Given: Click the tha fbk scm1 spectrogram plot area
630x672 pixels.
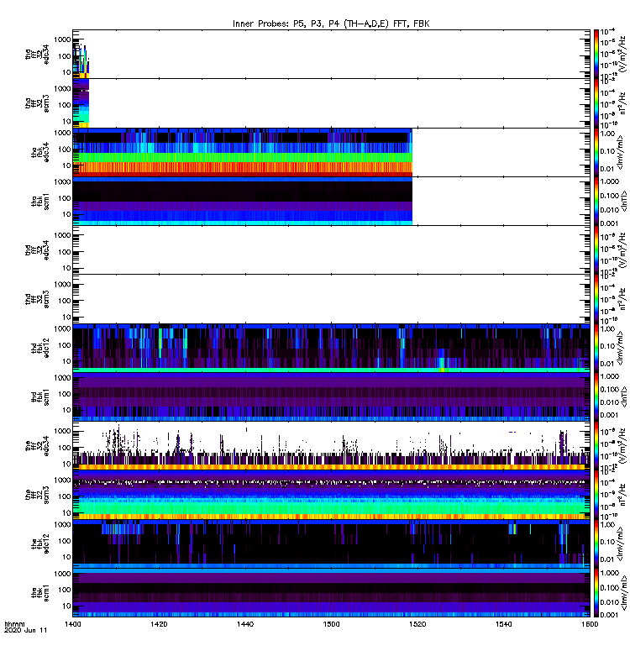Looking at the screenshot, I should pyautogui.click(x=243, y=201).
